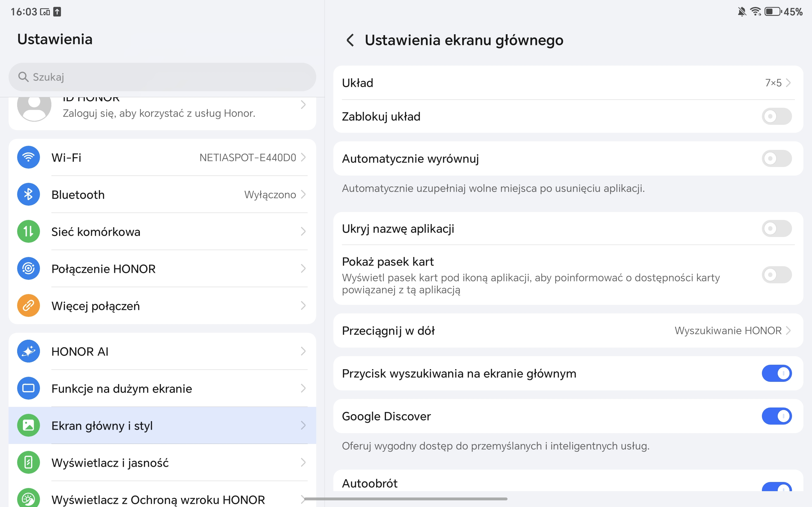Expand Przeciągnij w dół Wyszukiwanie HONOR option

(732, 331)
